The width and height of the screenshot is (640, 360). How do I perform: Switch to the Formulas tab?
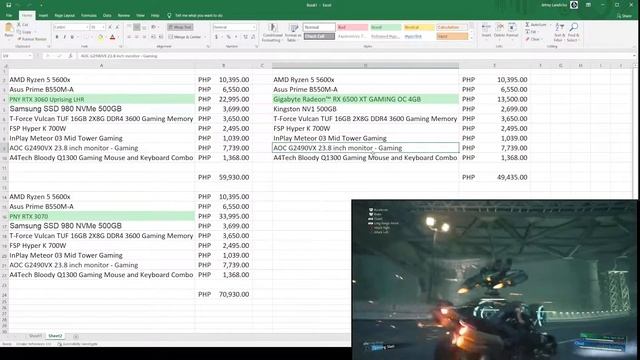pyautogui.click(x=89, y=16)
